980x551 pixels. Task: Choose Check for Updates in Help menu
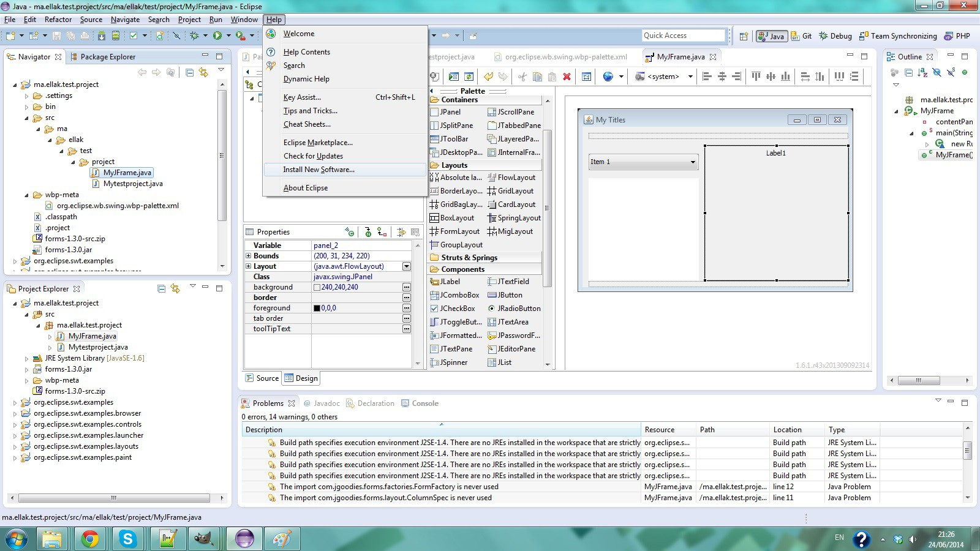(345, 156)
